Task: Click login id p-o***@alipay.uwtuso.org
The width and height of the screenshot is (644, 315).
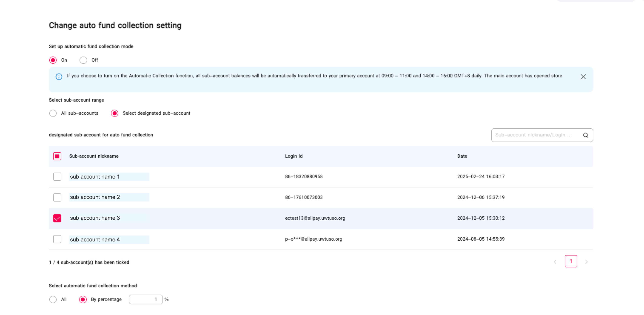Action: (x=313, y=239)
